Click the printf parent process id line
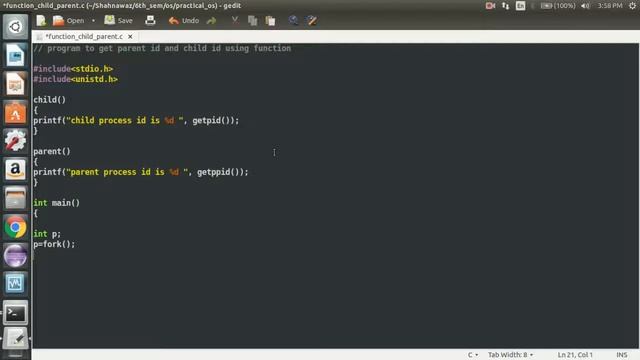Viewport: 640px width, 360px height. [x=141, y=172]
